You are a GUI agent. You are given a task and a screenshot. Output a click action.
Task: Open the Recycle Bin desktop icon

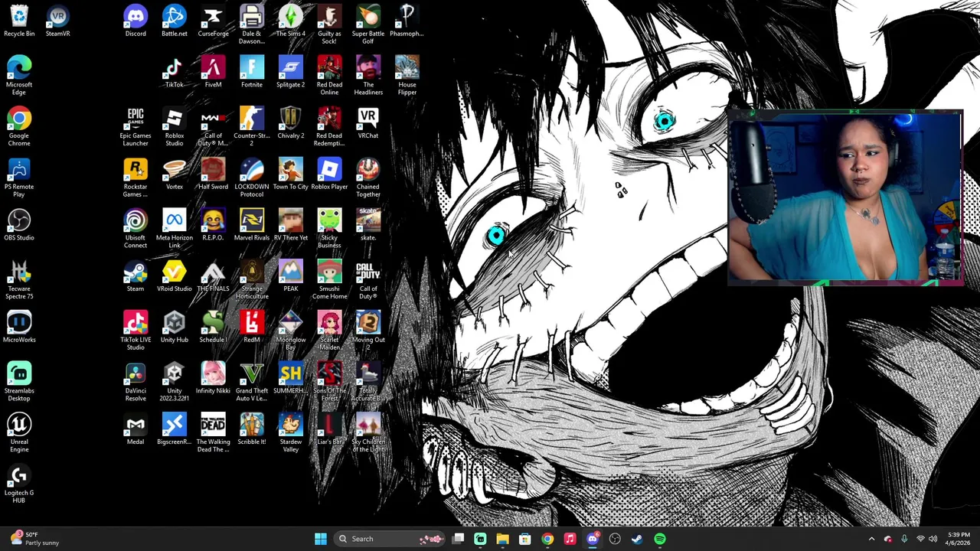click(x=19, y=21)
